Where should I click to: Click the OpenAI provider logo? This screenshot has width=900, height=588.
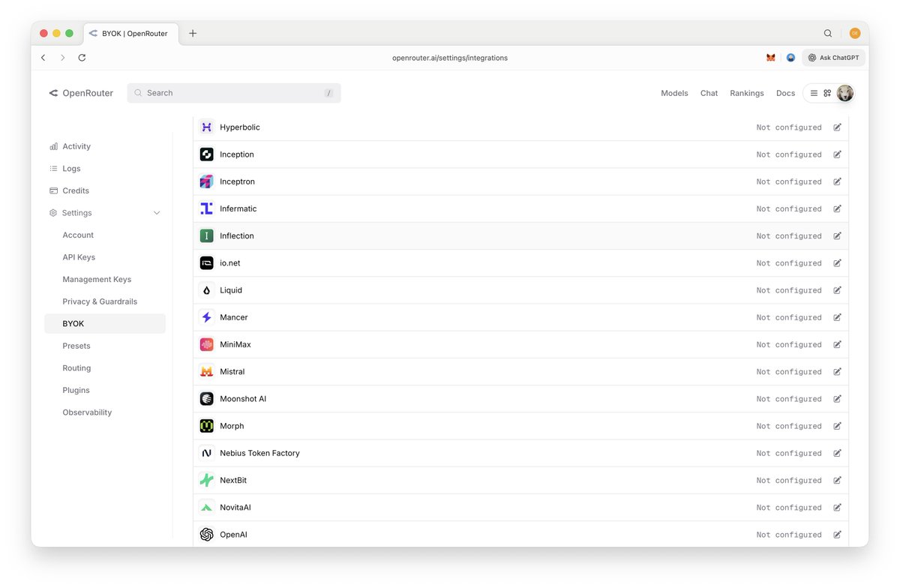[x=207, y=535]
